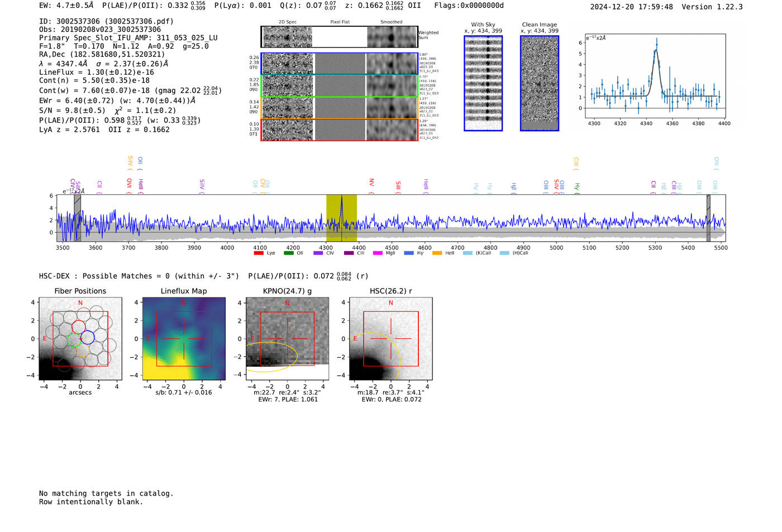
Task: Click the RA,Dec coordinates line
Action: (102, 55)
